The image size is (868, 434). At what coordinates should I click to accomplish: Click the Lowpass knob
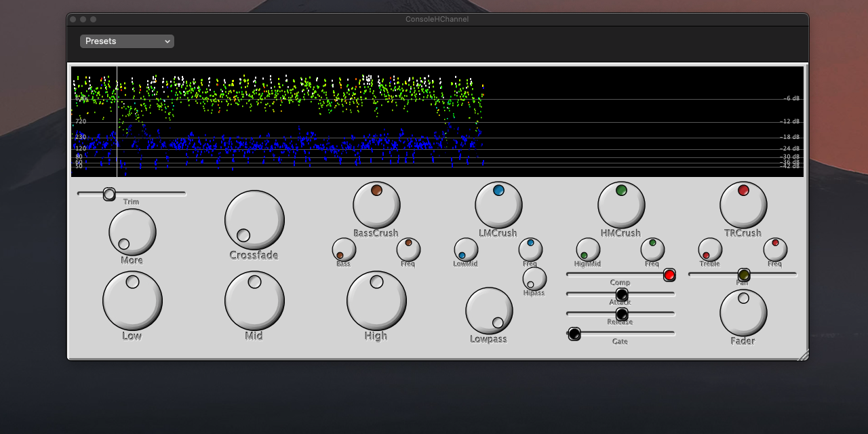[489, 311]
